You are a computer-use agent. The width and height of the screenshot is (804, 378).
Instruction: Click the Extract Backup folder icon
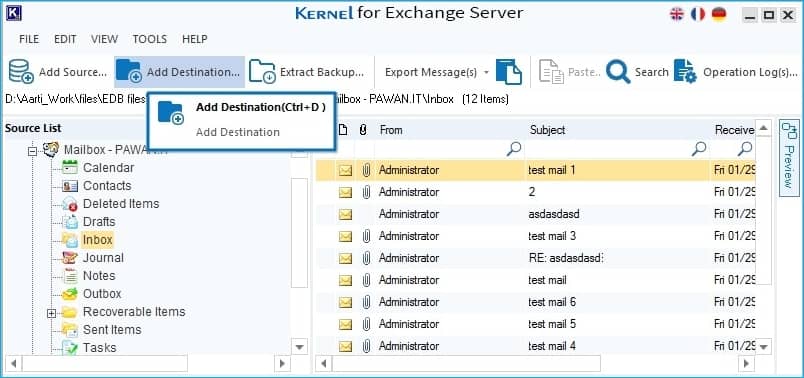262,71
